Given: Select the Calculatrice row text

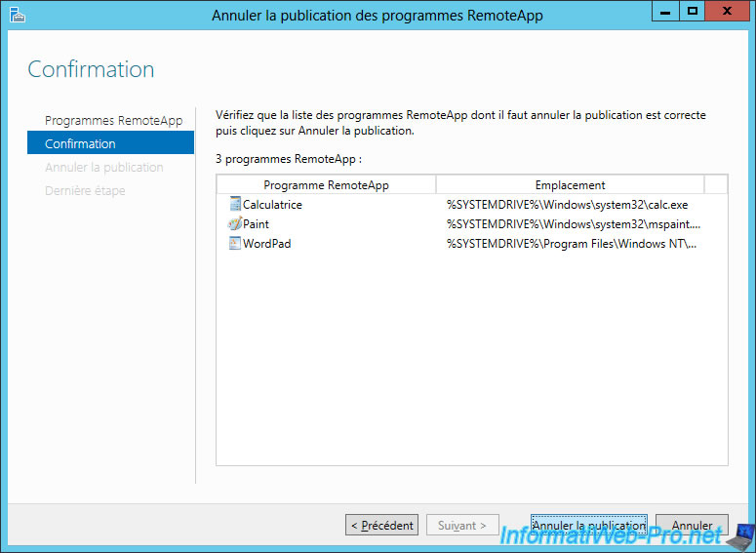Looking at the screenshot, I should [272, 205].
